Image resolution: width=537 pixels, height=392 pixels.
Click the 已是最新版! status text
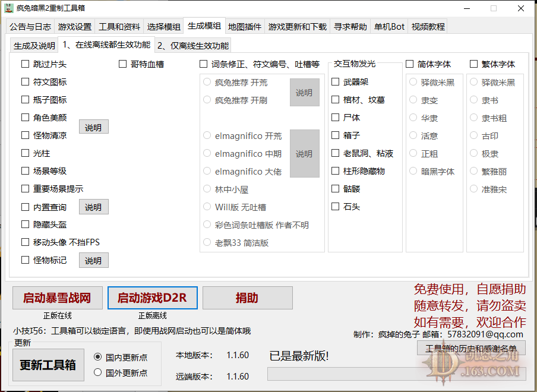[299, 356]
